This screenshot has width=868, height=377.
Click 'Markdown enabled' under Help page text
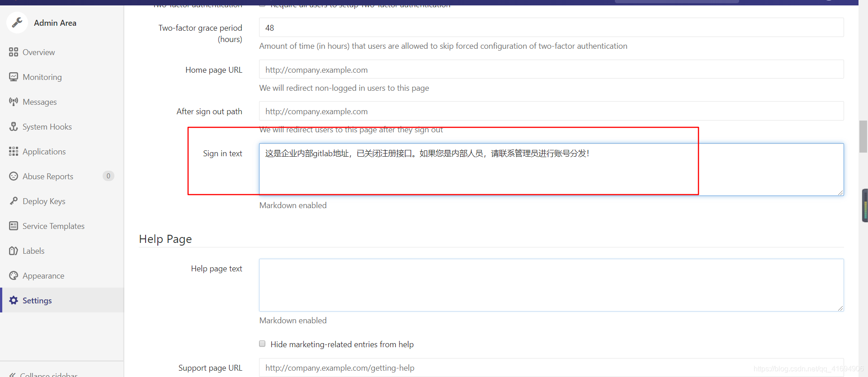coord(293,321)
